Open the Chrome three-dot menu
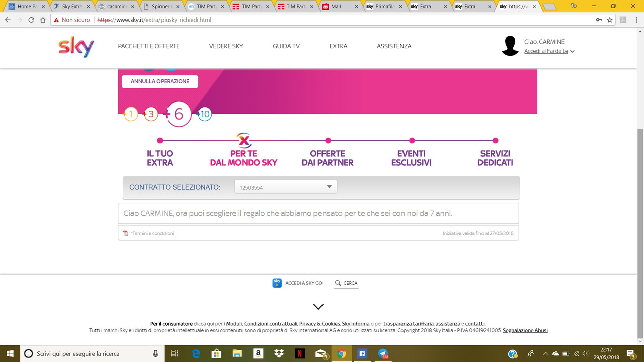The height and width of the screenshot is (362, 644). point(636,20)
